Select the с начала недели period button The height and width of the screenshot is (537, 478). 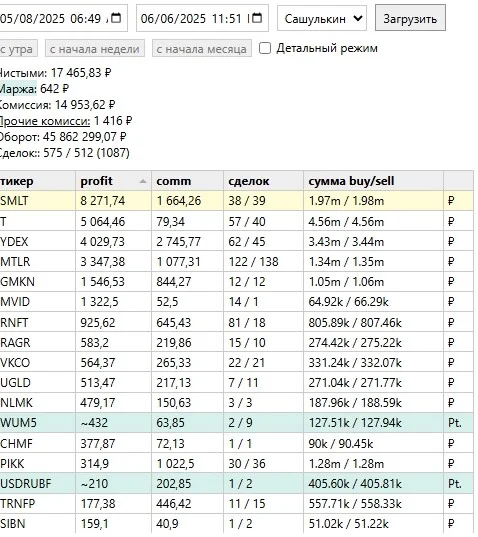[95, 49]
